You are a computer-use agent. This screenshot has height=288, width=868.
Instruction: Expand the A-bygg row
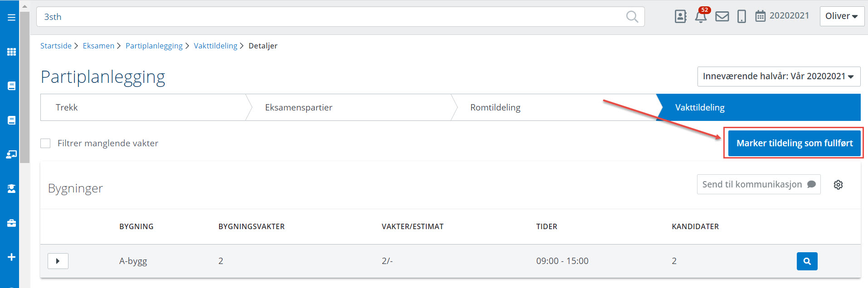(x=58, y=261)
